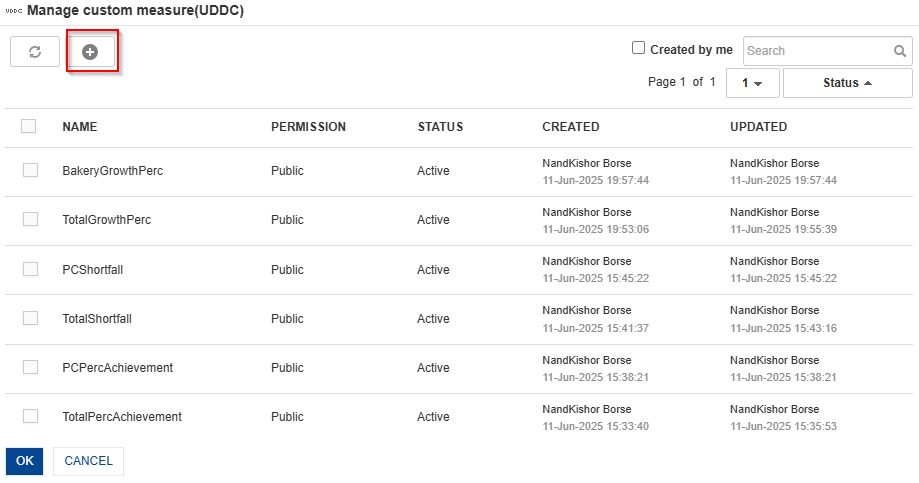Click the CANCEL button
The height and width of the screenshot is (483, 919).
click(x=89, y=461)
